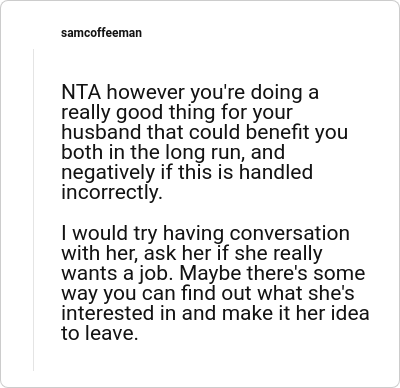Select the second paragraph about having conversation
Screen dimensions: 400x388
point(215,283)
